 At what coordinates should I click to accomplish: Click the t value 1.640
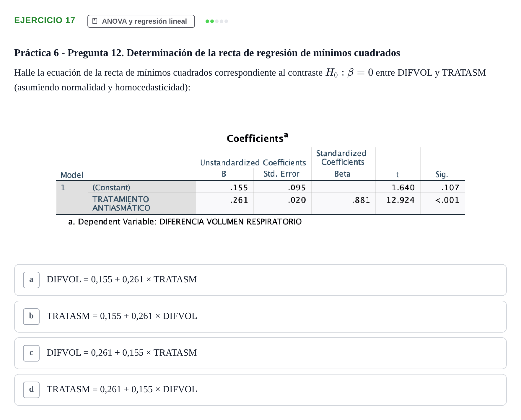coord(403,188)
